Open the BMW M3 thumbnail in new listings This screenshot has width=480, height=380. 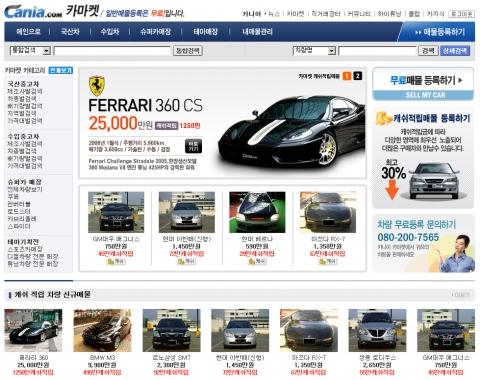pos(102,330)
